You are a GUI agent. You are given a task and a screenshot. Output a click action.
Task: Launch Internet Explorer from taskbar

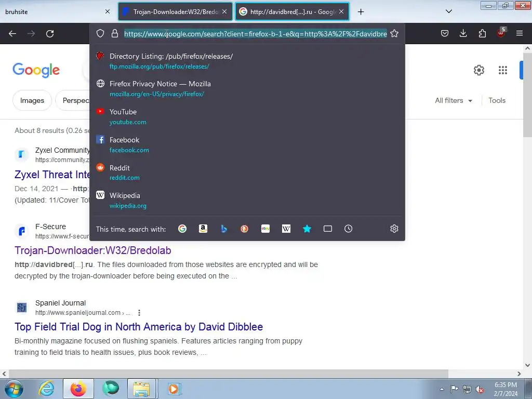(46, 389)
